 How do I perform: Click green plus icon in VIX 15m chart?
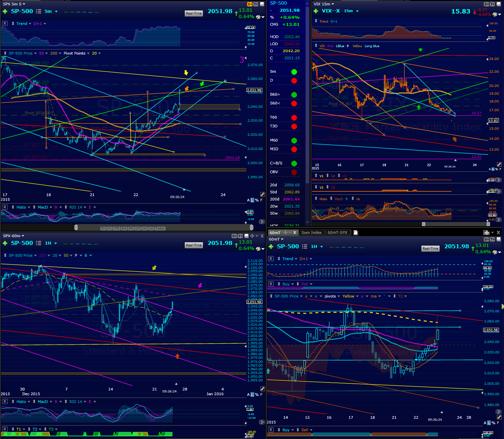click(316, 11)
